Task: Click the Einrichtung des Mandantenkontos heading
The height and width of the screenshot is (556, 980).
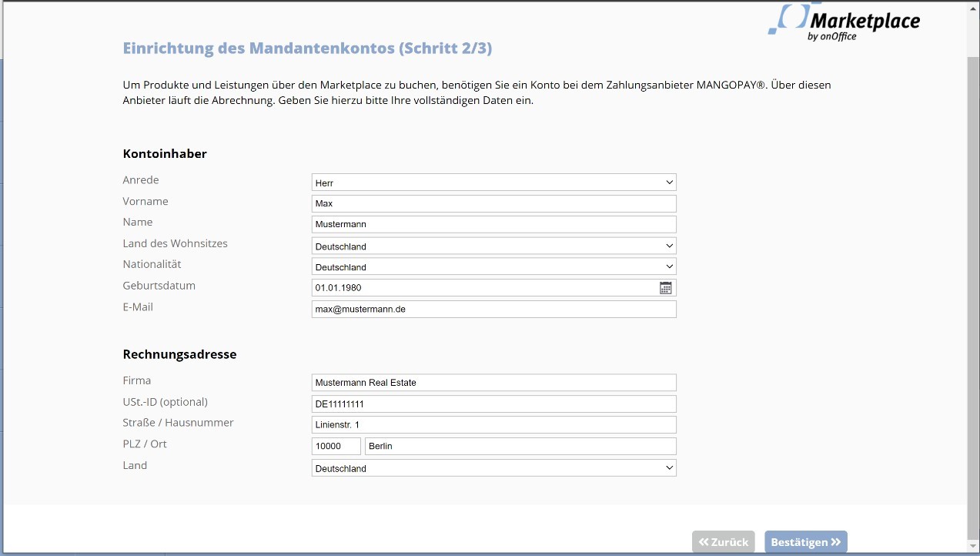Action: point(307,49)
